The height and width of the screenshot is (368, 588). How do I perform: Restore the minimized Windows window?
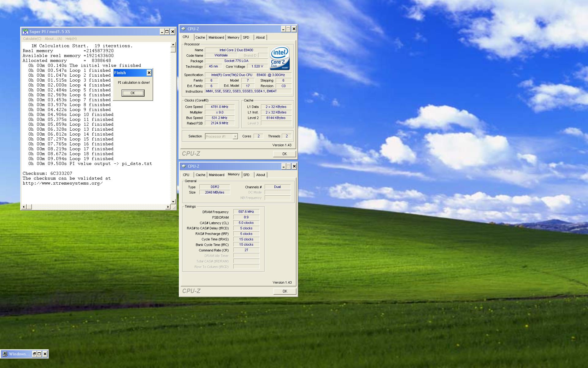[x=34, y=354]
